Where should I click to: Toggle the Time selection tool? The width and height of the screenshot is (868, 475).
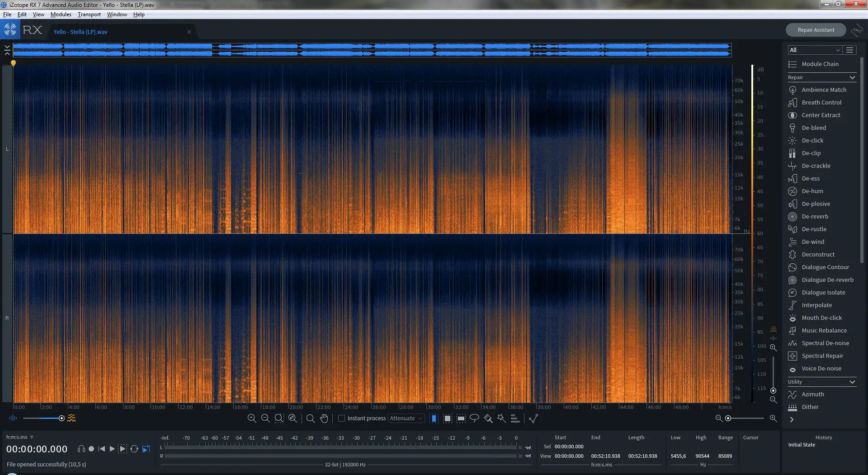tap(434, 418)
